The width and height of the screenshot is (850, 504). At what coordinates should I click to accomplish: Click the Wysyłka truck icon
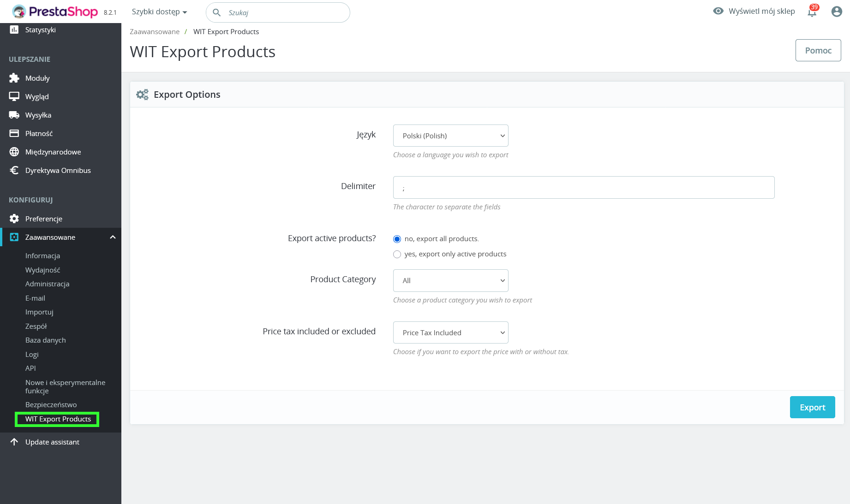pyautogui.click(x=14, y=115)
